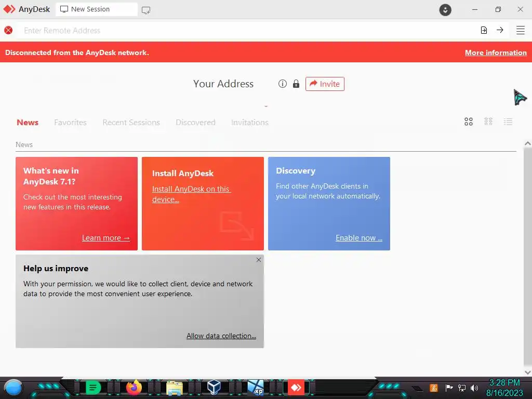Select the News tab
The width and height of the screenshot is (532, 399).
(28, 123)
